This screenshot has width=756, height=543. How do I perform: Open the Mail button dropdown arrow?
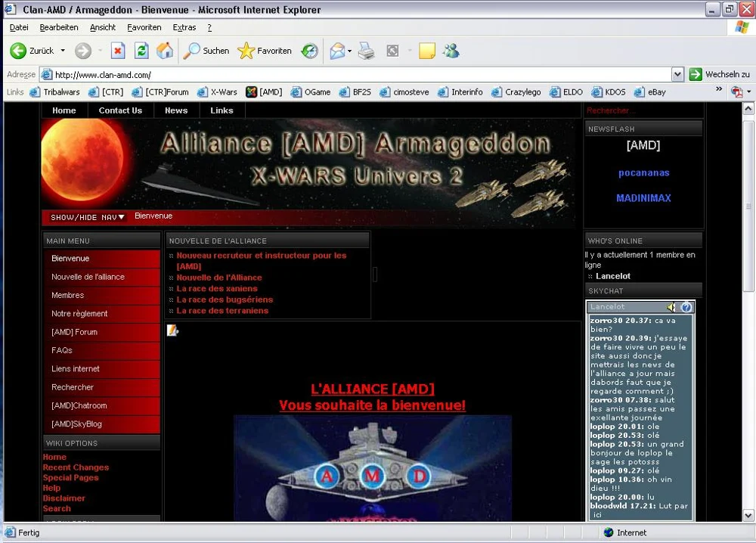349,51
